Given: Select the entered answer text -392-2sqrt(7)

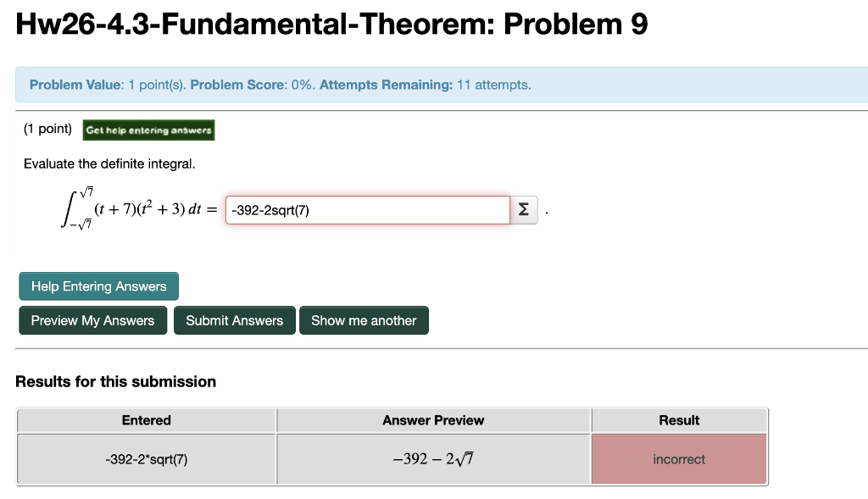Looking at the screenshot, I should click(146, 458).
